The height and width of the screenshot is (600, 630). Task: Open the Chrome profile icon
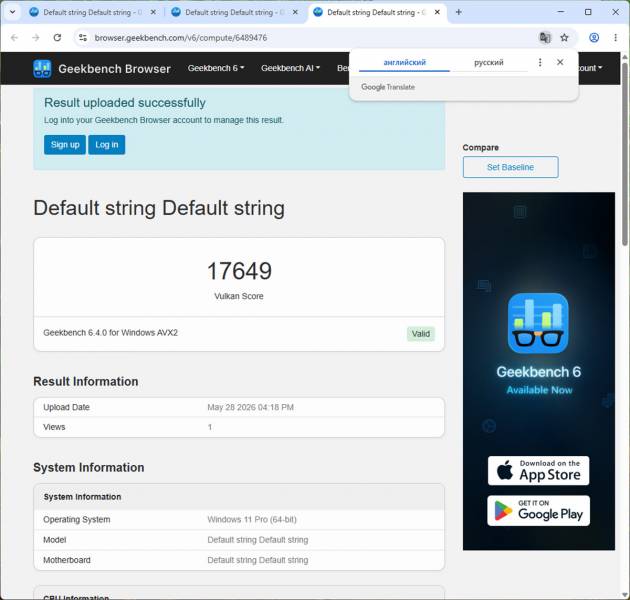(594, 38)
